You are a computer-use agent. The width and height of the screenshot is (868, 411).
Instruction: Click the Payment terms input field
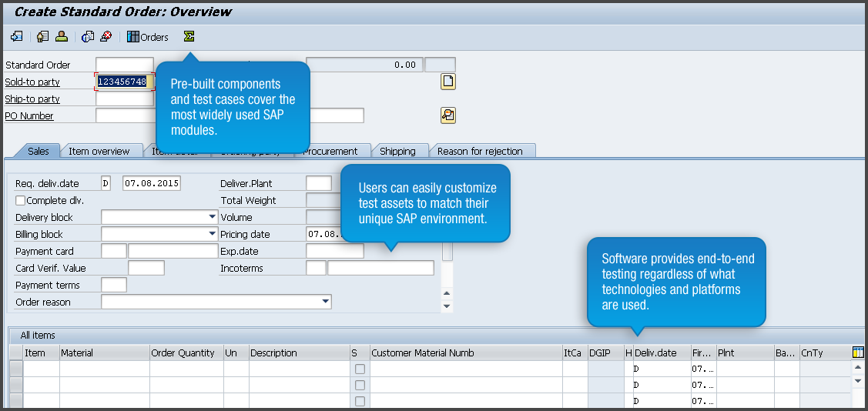[x=114, y=286]
